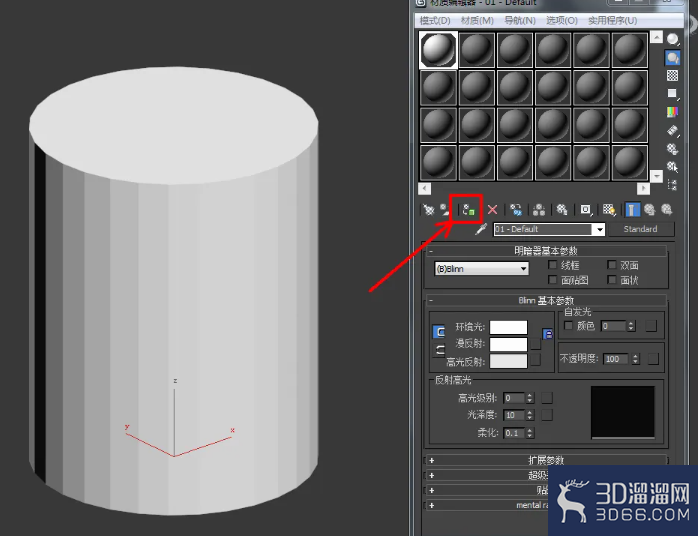The height and width of the screenshot is (536, 698).
Task: Open the 材质(M) menu
Action: [477, 20]
